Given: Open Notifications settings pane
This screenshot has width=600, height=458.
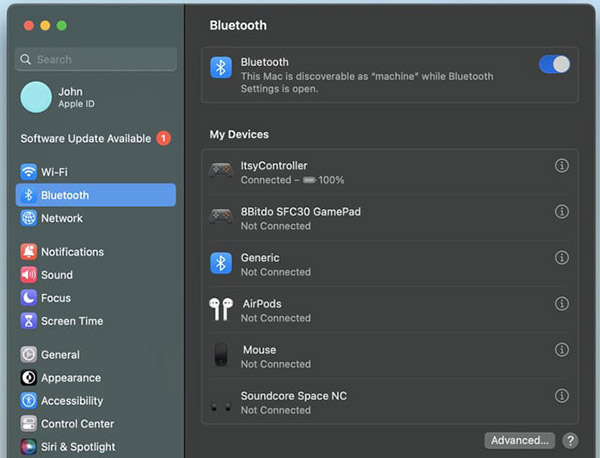Looking at the screenshot, I should [x=72, y=252].
